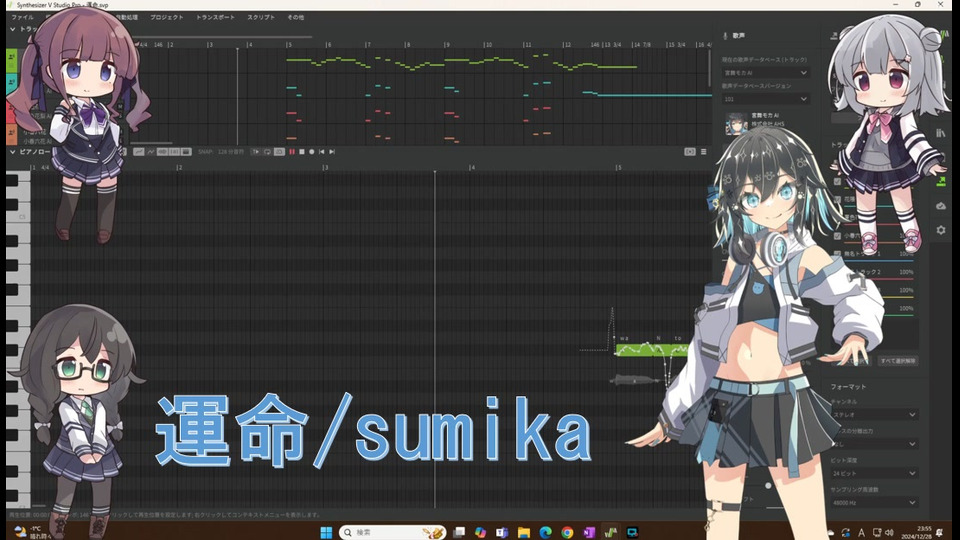
Task: Select the orange track header icon
Action: [12, 133]
